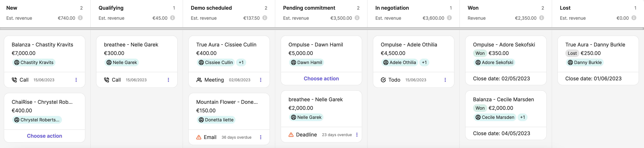644x148 pixels.
Task: Open Ompulse - Dawn Hamil deal title
Action: (316, 45)
